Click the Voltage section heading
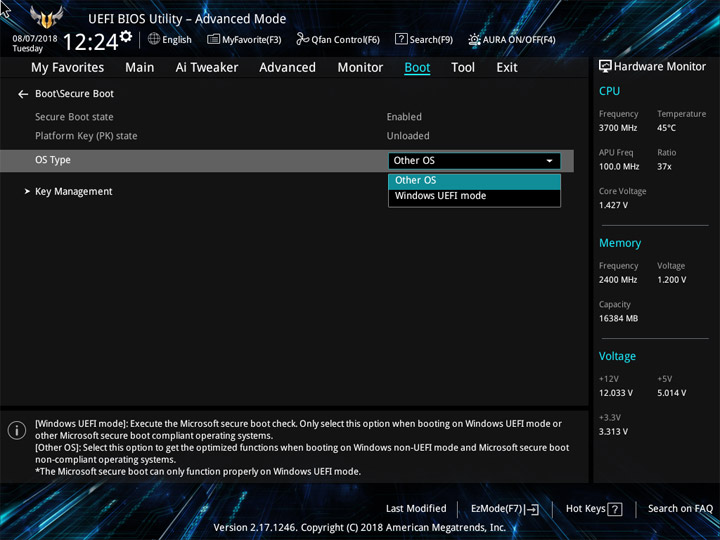 [617, 356]
